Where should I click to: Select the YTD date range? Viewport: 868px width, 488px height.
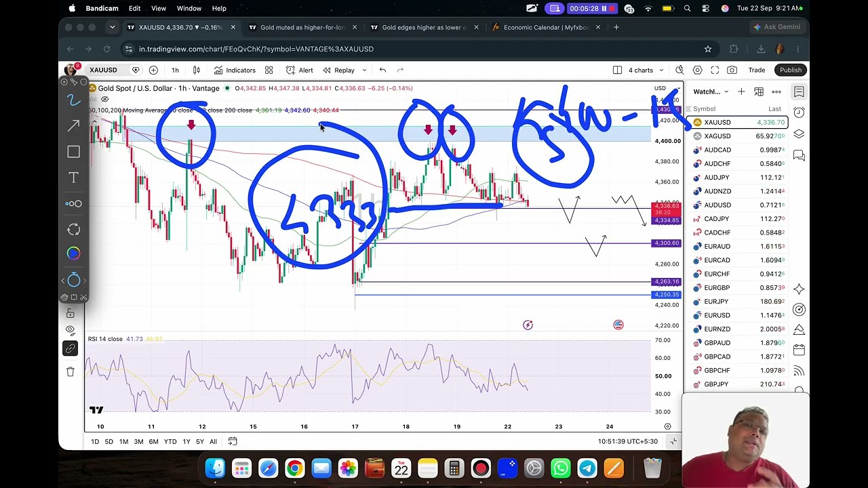170,441
